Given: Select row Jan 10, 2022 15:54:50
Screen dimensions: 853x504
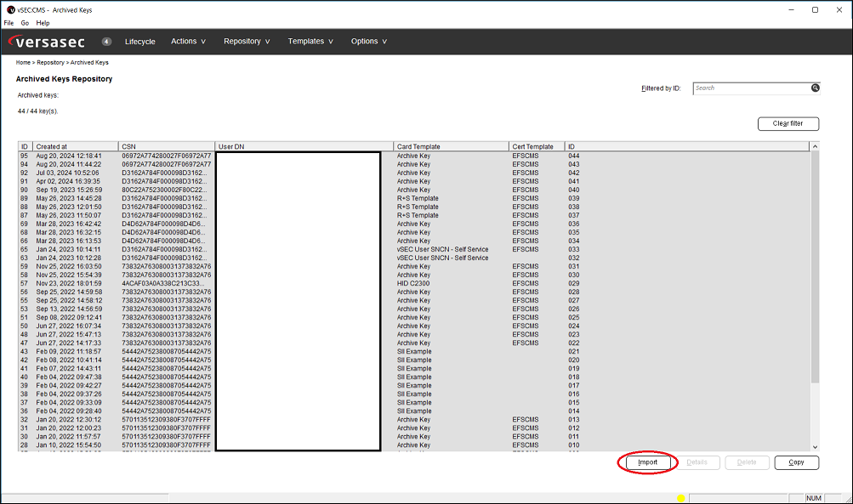Looking at the screenshot, I should point(414,445).
